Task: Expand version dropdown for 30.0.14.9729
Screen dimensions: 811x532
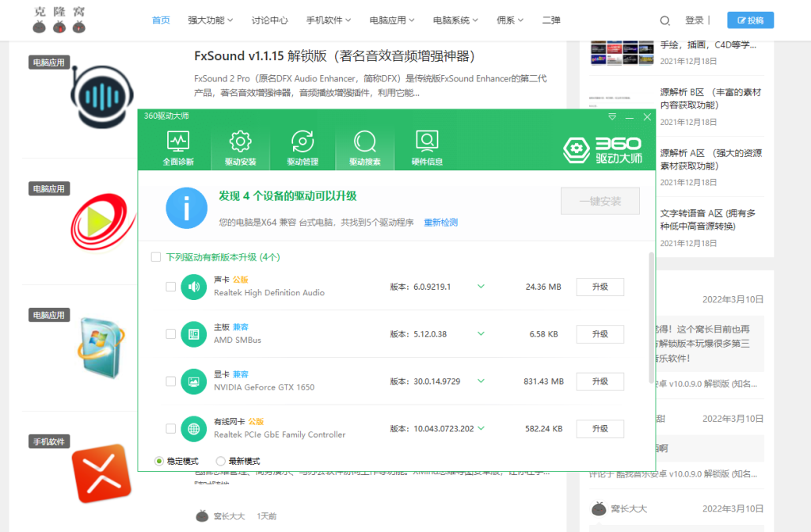Action: coord(481,381)
